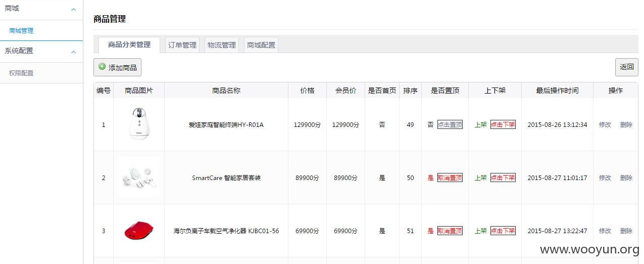The image size is (644, 264).
Task: Click timestamp 2015-08-27 11:01:17
Action: (x=557, y=178)
